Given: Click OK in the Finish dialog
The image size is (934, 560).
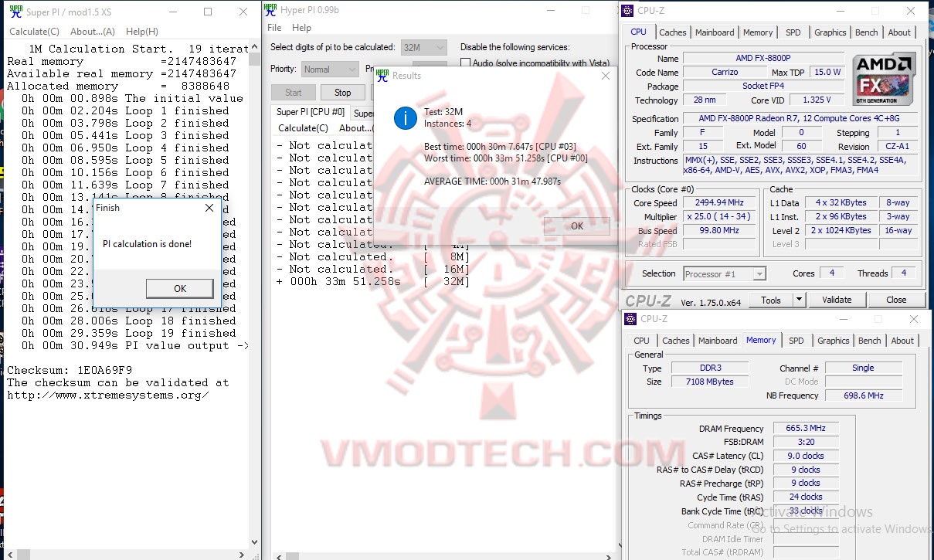Looking at the screenshot, I should [179, 288].
